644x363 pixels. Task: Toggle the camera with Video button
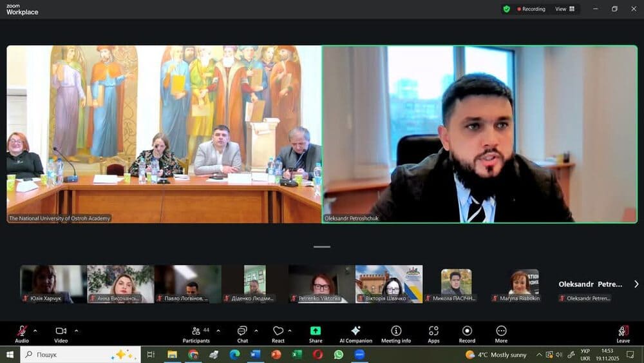point(61,334)
